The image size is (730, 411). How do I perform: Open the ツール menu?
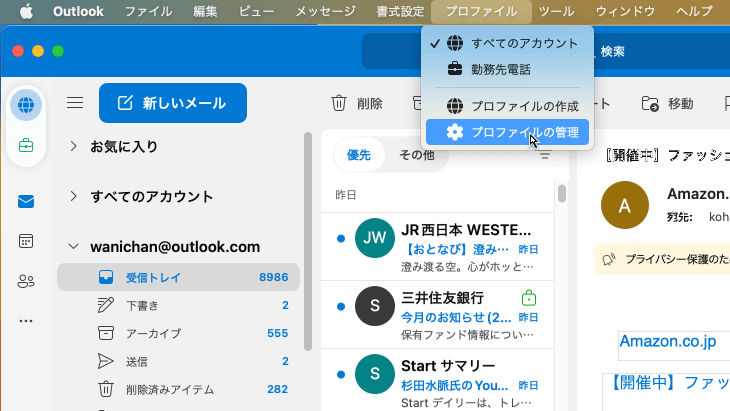(x=556, y=11)
